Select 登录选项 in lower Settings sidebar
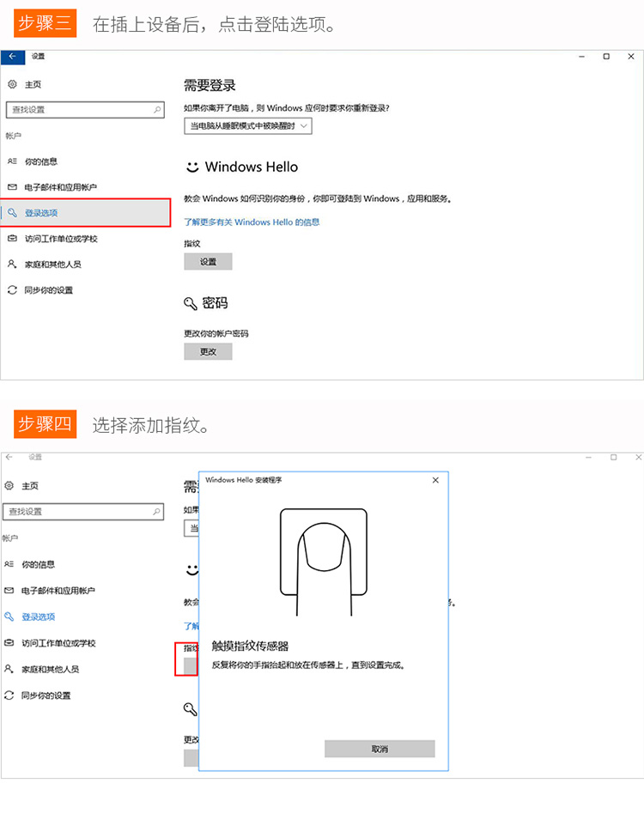The image size is (644, 814). [39, 617]
